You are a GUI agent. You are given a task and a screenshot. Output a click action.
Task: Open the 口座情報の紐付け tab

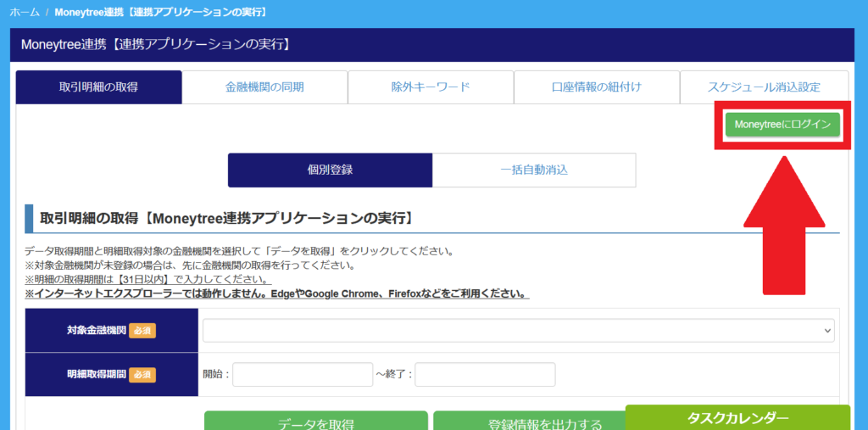point(597,87)
